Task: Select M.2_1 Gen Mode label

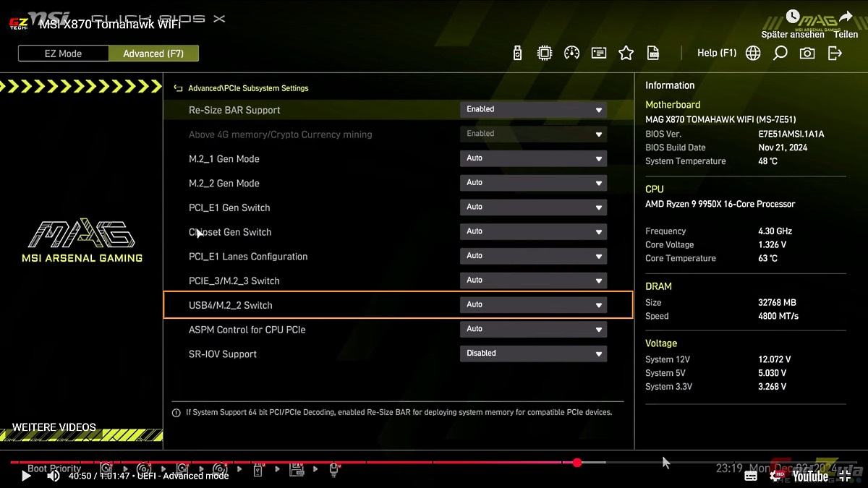Action: pyautogui.click(x=224, y=159)
